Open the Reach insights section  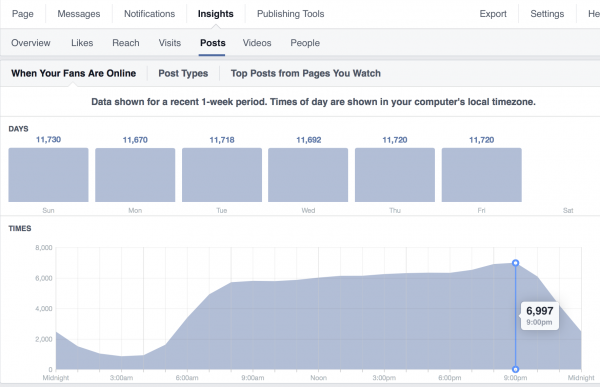click(126, 43)
